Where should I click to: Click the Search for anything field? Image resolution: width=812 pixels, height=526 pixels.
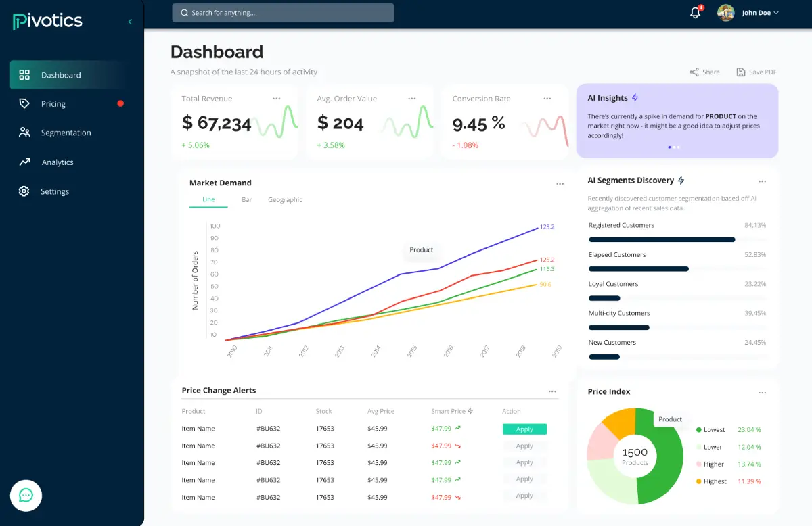pyautogui.click(x=283, y=13)
